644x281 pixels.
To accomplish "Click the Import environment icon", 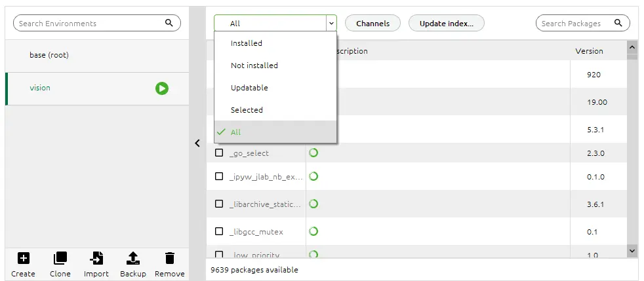I will (96, 258).
